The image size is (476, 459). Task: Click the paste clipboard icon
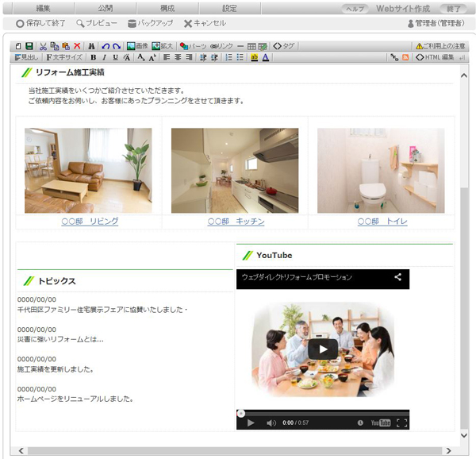[x=66, y=46]
